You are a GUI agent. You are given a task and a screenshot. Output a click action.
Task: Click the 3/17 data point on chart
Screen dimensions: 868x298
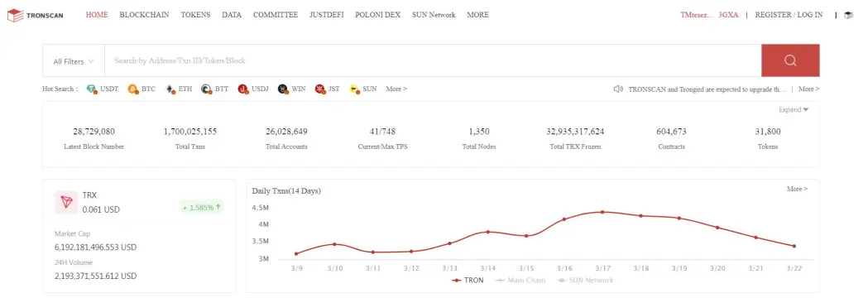tap(602, 212)
